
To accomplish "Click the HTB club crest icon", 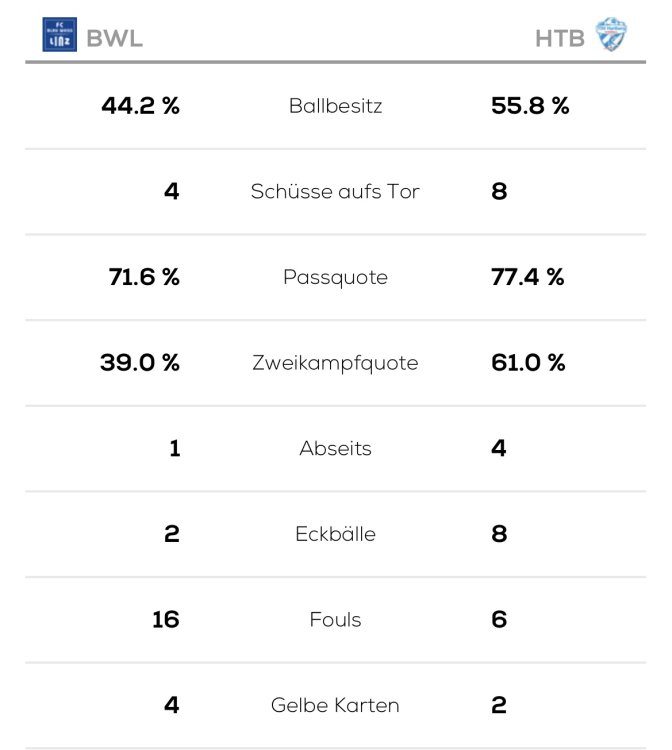I will [611, 36].
